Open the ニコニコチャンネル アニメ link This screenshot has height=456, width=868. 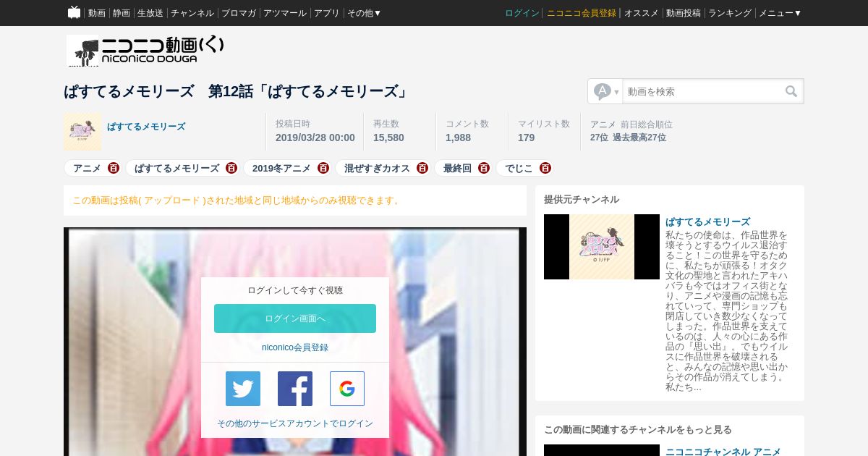click(x=723, y=452)
